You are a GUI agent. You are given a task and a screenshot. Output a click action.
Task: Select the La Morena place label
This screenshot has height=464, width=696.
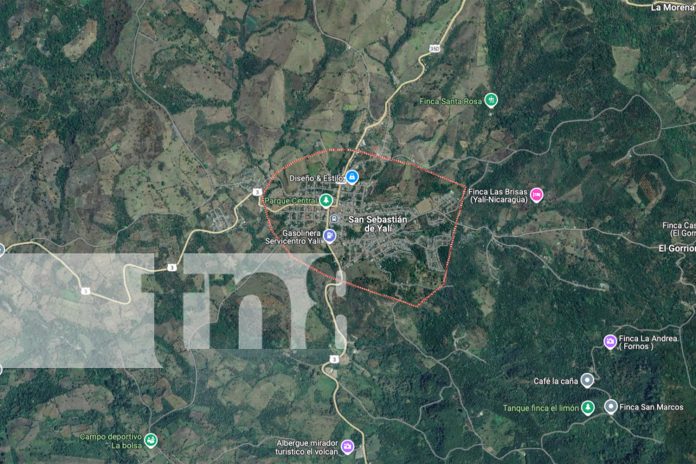tap(672, 8)
